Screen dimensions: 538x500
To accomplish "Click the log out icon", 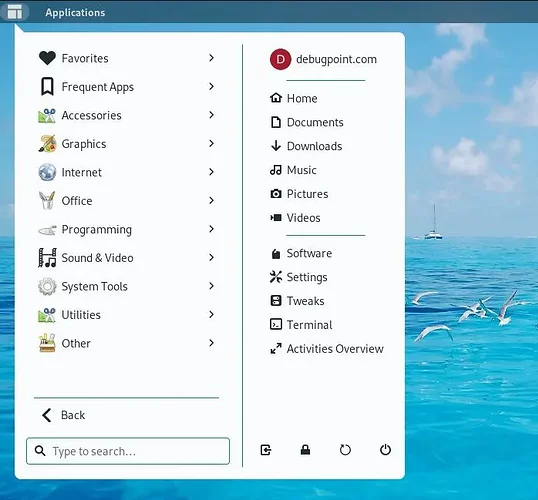I will (x=266, y=450).
